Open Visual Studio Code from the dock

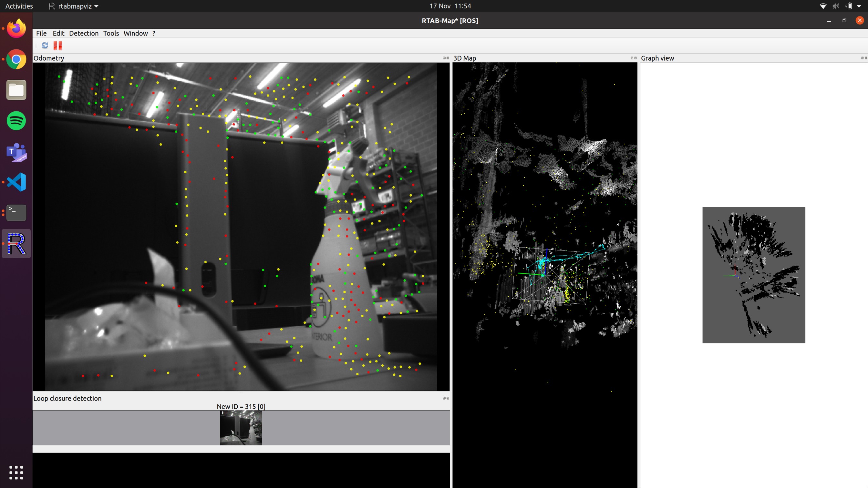coord(16,182)
